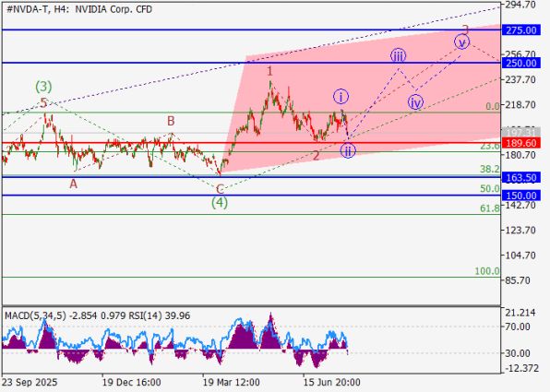
Task: Click the wave A label
Action: (x=73, y=184)
